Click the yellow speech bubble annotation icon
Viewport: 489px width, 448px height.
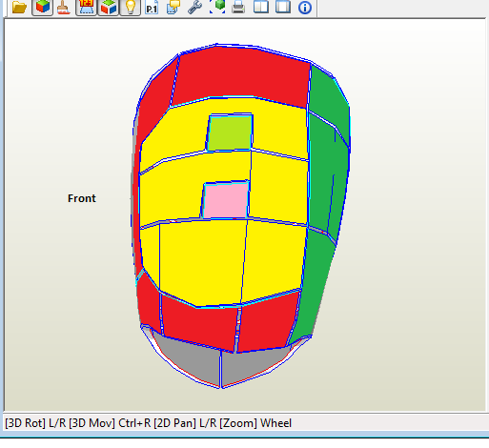click(173, 7)
